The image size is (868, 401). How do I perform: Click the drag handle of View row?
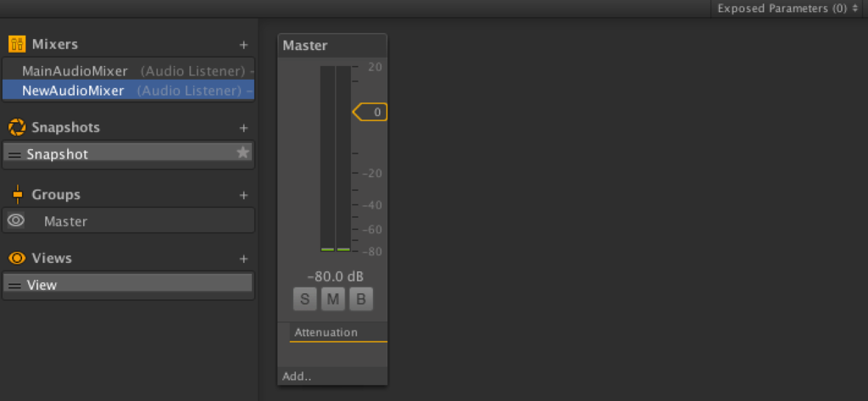click(x=15, y=286)
